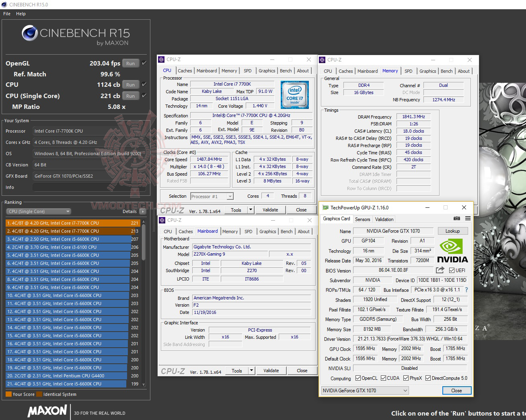Viewport: 526px width, 420px height.
Task: Open the SPD tab in the CPU-Z memory window
Action: point(409,71)
